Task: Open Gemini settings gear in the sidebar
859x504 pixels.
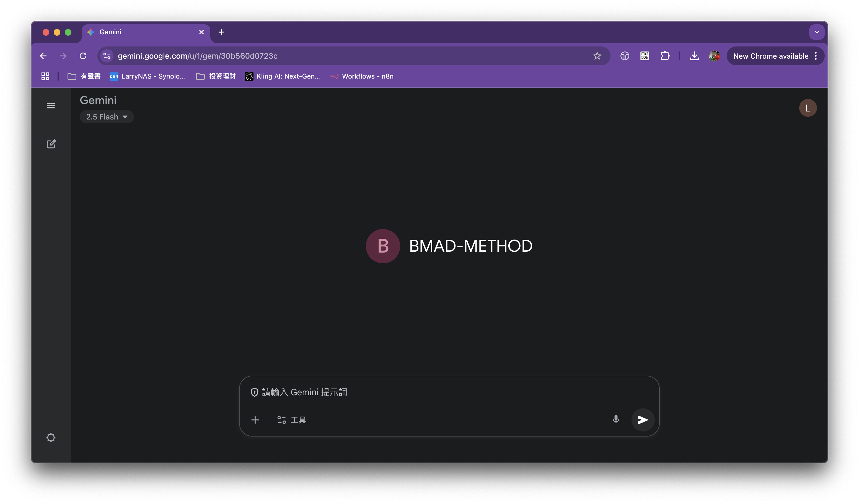Action: click(x=51, y=438)
